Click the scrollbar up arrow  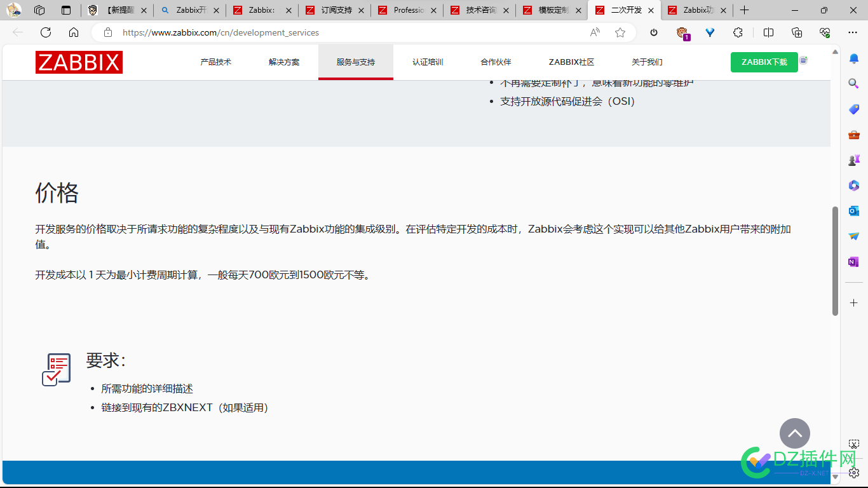tap(835, 51)
